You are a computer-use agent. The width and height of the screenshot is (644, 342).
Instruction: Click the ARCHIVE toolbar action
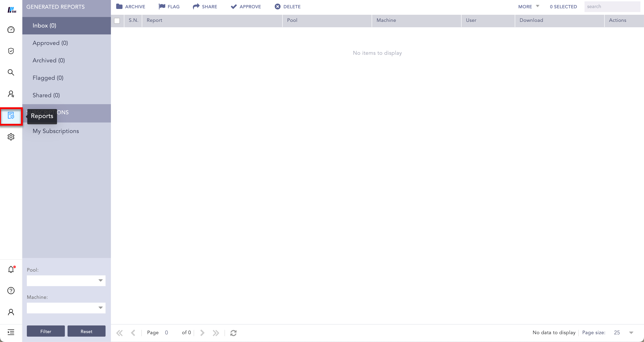(x=131, y=7)
